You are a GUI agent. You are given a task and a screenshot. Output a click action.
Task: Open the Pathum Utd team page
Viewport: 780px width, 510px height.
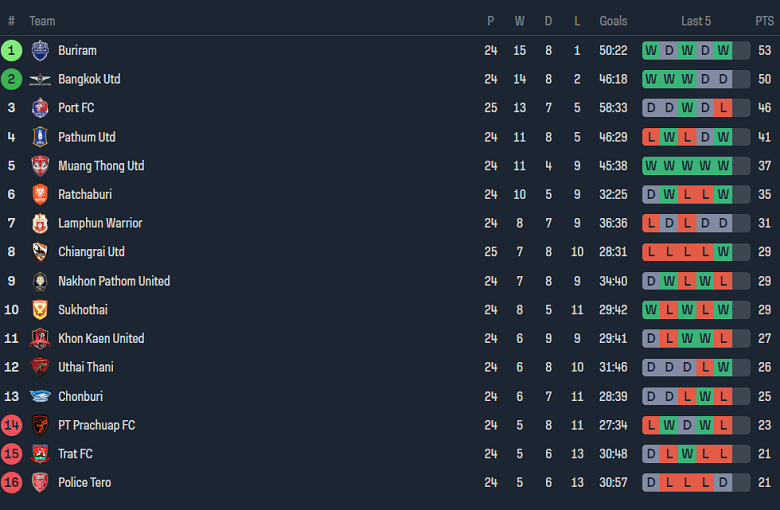86,137
